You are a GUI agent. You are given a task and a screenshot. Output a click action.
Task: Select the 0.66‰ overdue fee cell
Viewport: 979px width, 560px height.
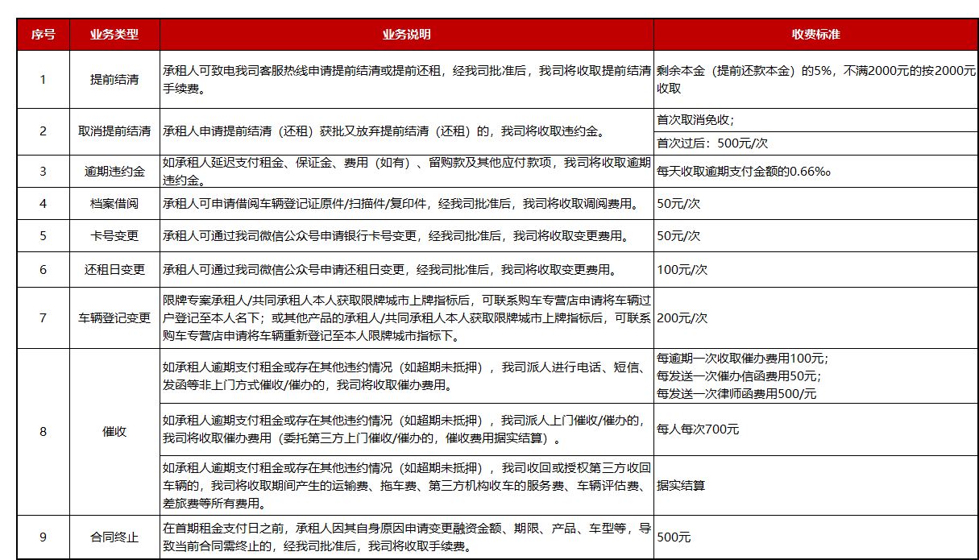pos(815,171)
